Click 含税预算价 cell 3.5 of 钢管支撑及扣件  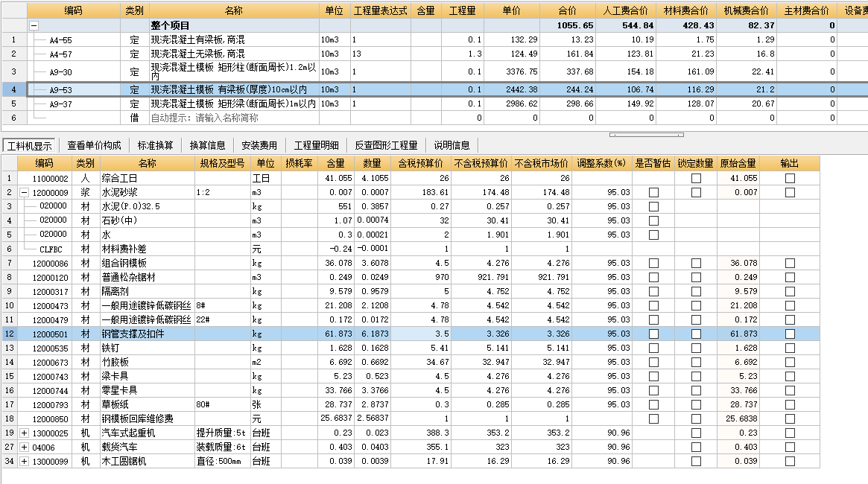[x=421, y=334]
